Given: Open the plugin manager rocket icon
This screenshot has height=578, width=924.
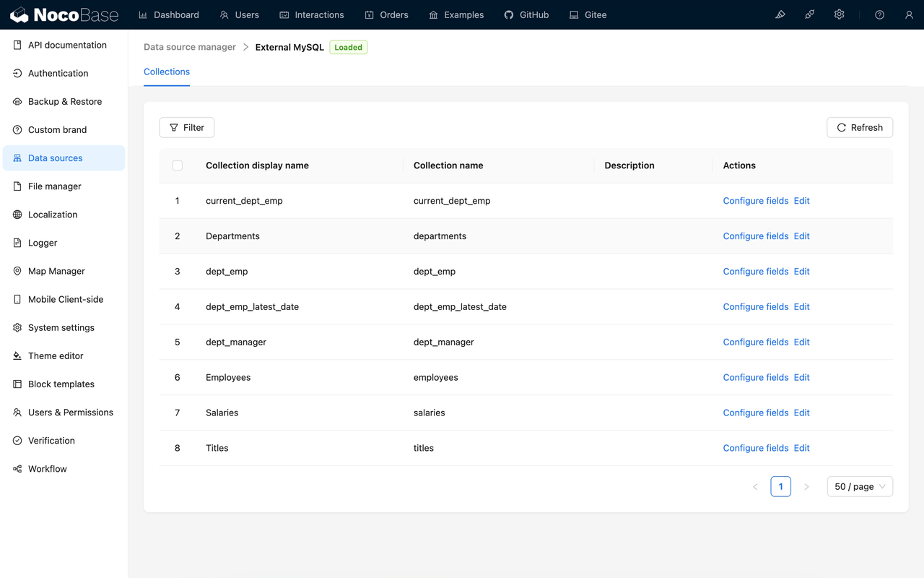Looking at the screenshot, I should [810, 14].
